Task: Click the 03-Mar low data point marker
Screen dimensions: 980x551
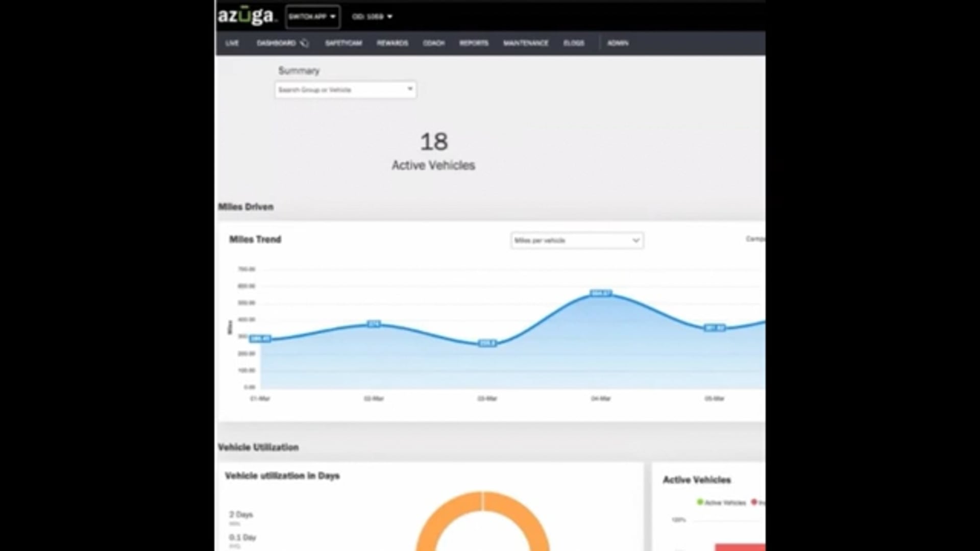Action: coord(487,343)
